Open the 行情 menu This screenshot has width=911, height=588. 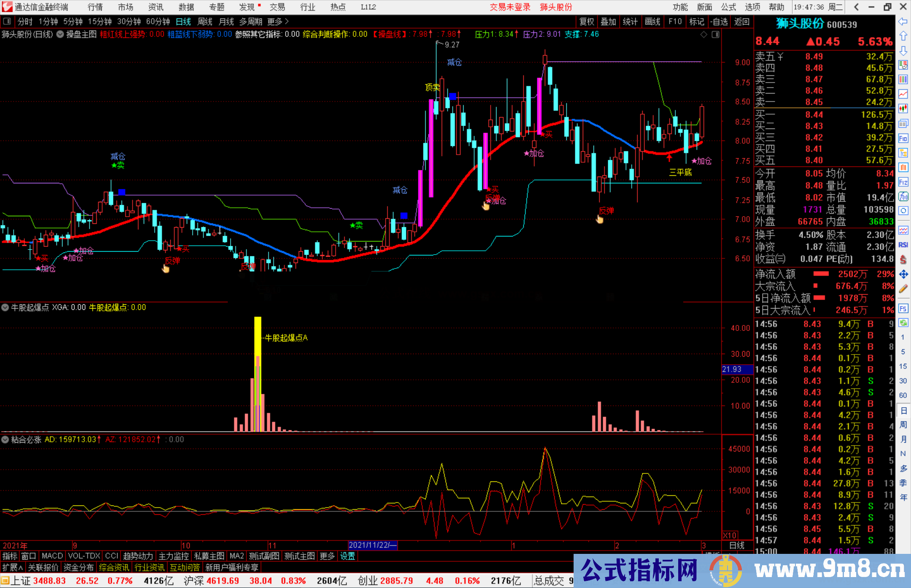pos(95,7)
